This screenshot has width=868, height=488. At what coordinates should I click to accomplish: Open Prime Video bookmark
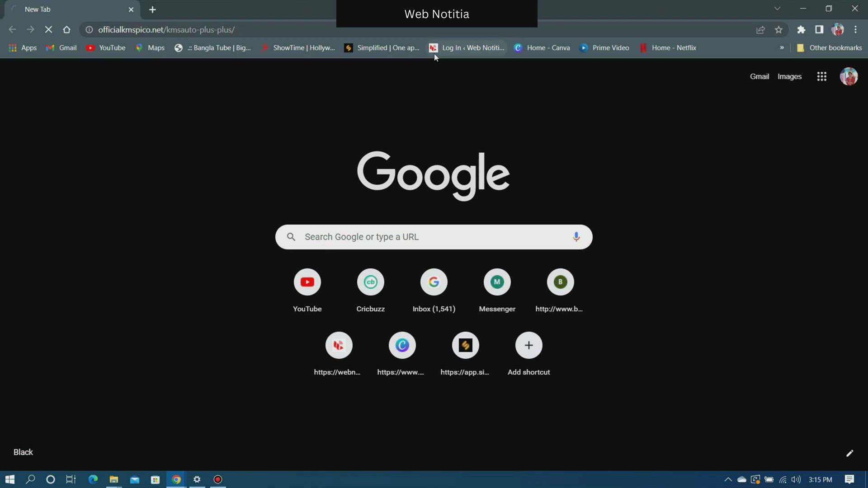coord(604,48)
